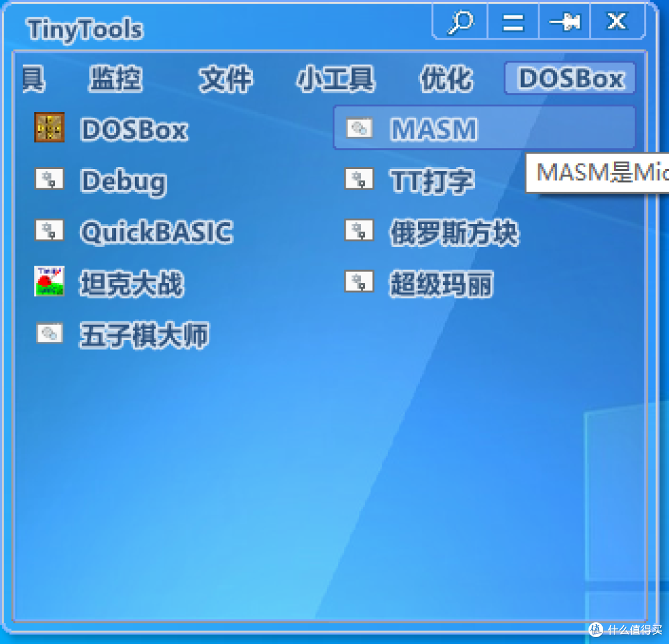669x644 pixels.
Task: Start the 坦克大战 entry label
Action: (x=131, y=283)
